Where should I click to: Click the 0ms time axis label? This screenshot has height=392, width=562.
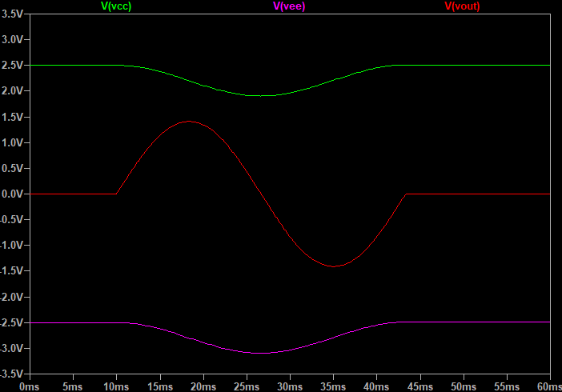[x=30, y=386]
